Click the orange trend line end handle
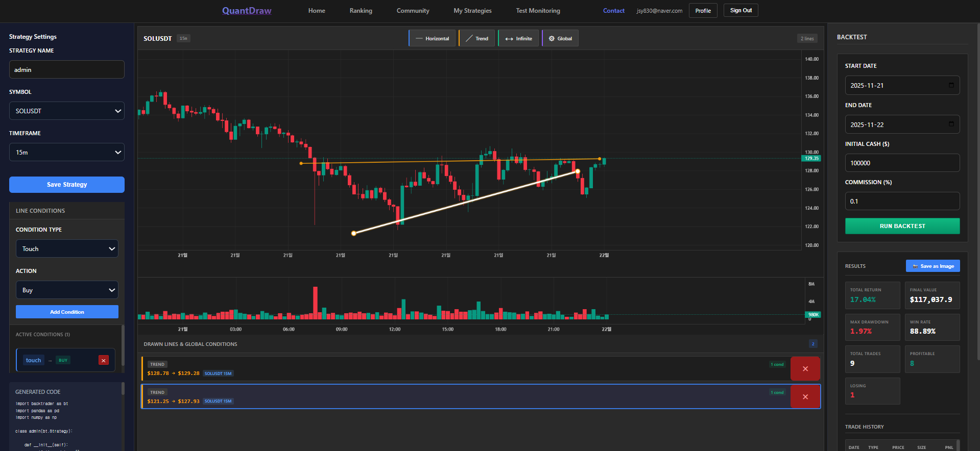 coord(600,159)
